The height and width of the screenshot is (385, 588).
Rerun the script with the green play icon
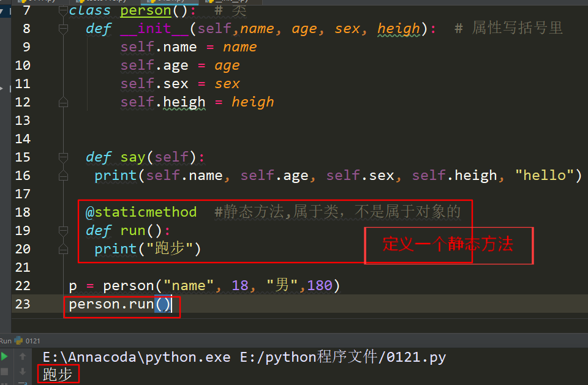tap(4, 356)
